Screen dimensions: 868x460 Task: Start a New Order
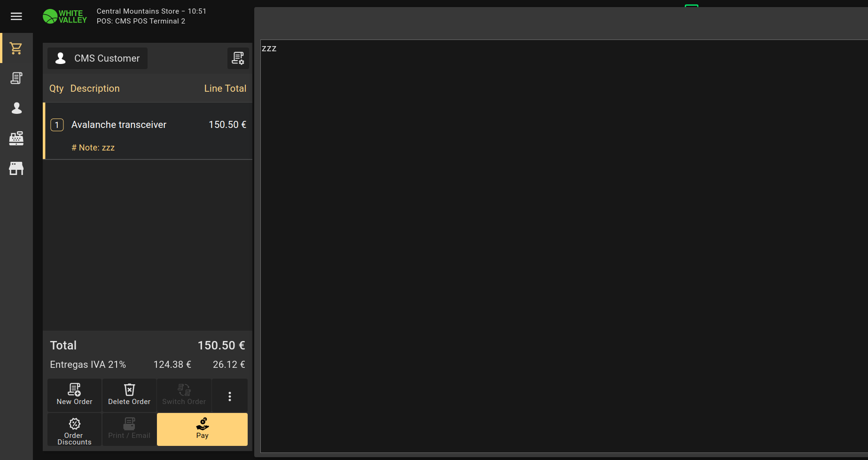[x=74, y=395]
